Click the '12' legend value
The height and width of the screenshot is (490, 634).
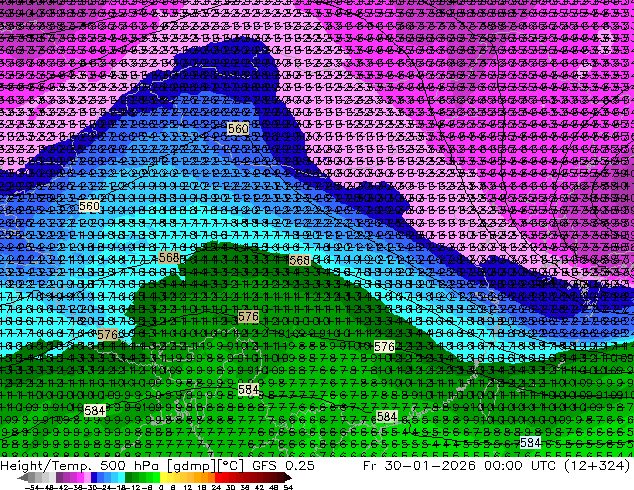click(188, 487)
